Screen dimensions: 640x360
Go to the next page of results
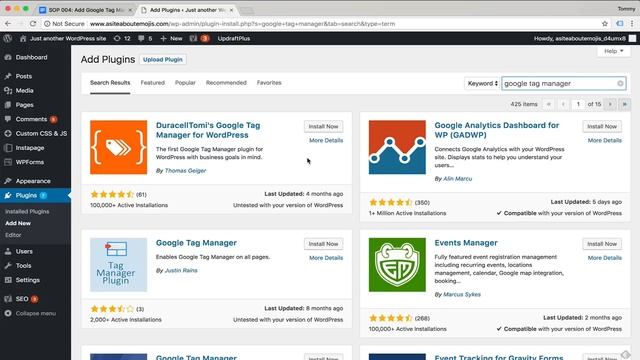610,104
